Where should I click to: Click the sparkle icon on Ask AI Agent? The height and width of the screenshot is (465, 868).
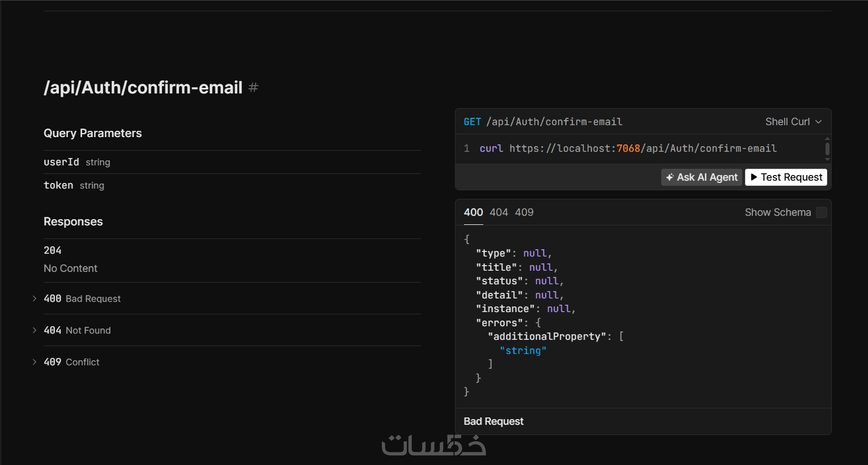tap(670, 177)
